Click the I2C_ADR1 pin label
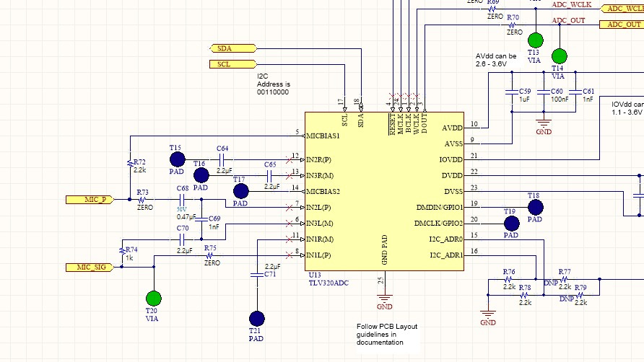This screenshot has height=362, width=644. [x=446, y=255]
